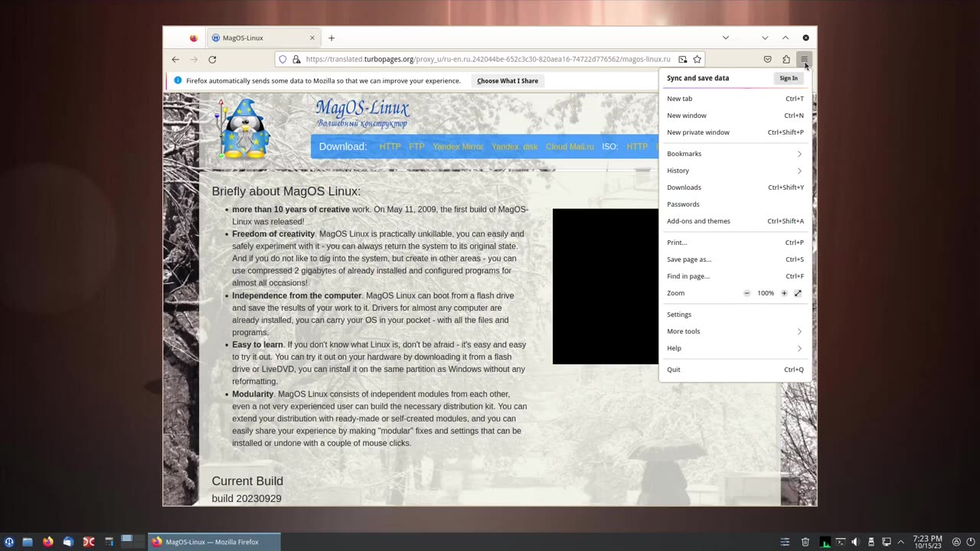
Task: Expand More tools submenu
Action: click(734, 331)
